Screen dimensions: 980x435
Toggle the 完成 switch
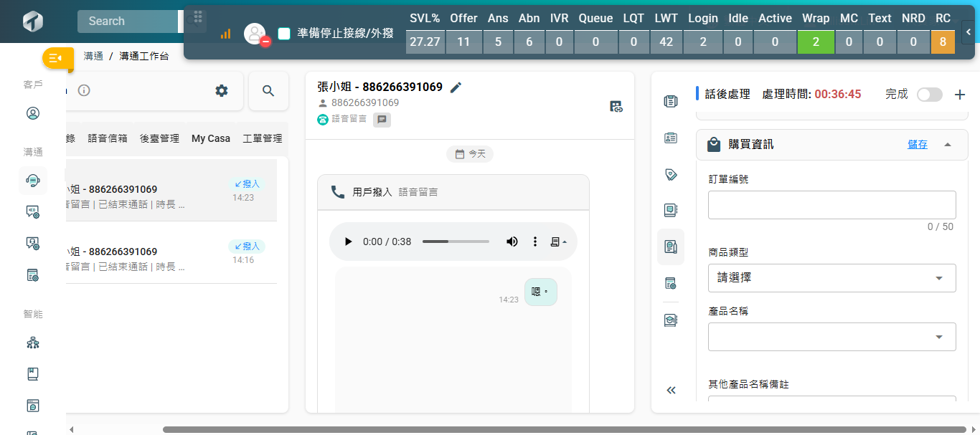click(x=929, y=95)
